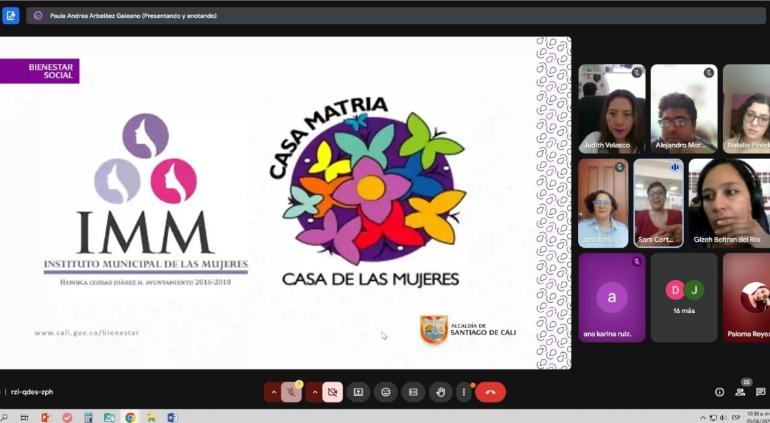Click Alcaldía de Santiago de Cali emblem
The width and height of the screenshot is (770, 423).
coord(468,330)
